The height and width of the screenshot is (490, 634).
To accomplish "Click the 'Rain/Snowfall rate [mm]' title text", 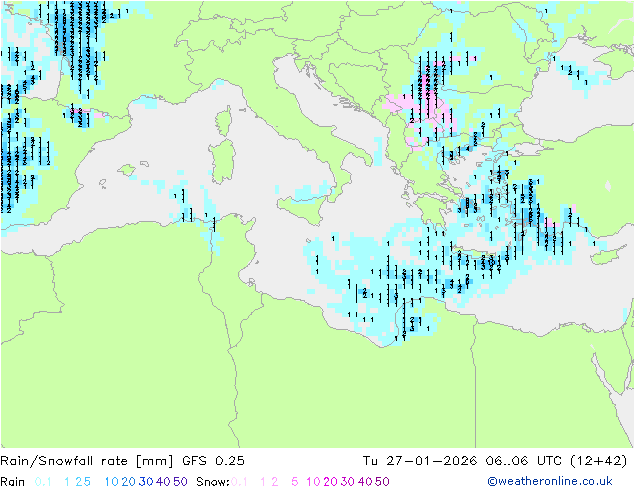I will 87,461.
